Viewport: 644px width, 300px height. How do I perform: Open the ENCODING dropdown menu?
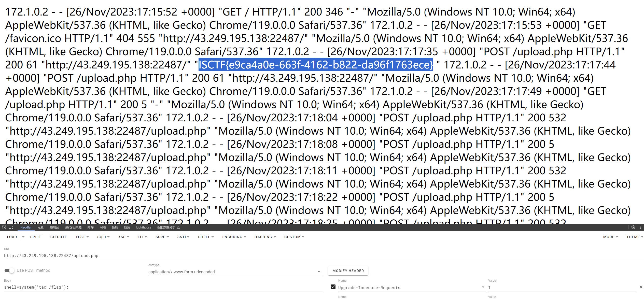[x=234, y=237]
